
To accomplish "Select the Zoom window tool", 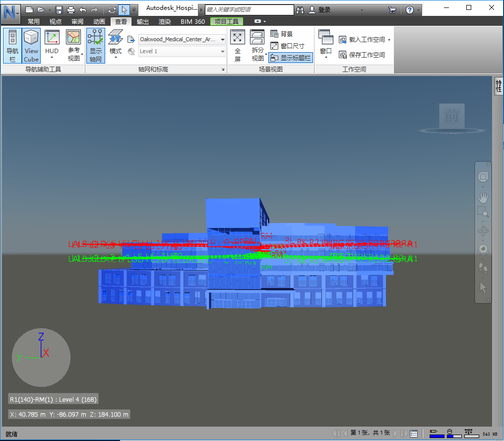I will pyautogui.click(x=483, y=212).
